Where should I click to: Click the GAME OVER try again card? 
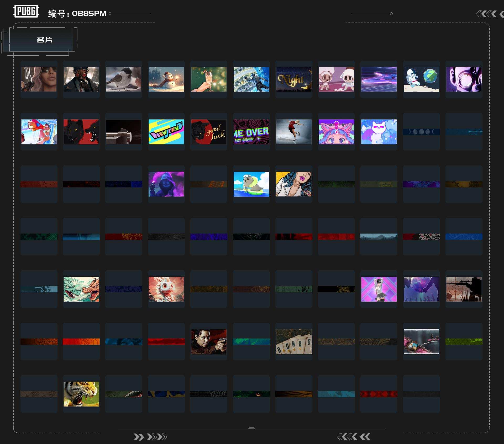click(x=251, y=132)
